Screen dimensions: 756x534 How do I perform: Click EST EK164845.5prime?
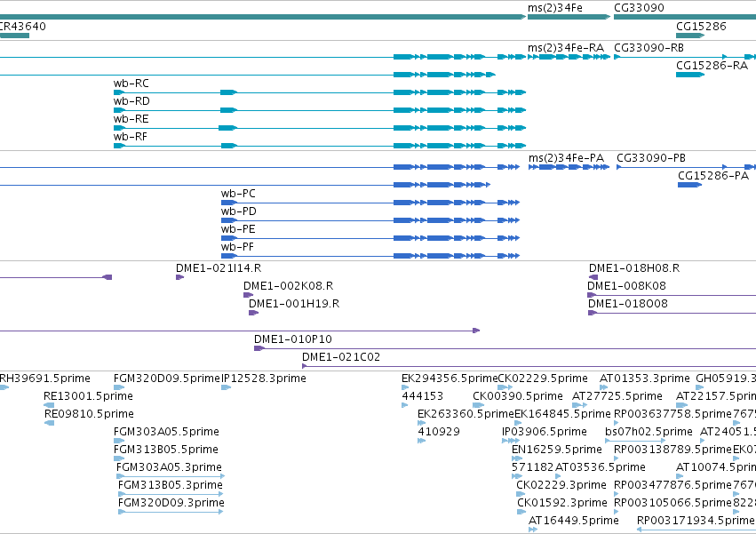click(x=562, y=414)
